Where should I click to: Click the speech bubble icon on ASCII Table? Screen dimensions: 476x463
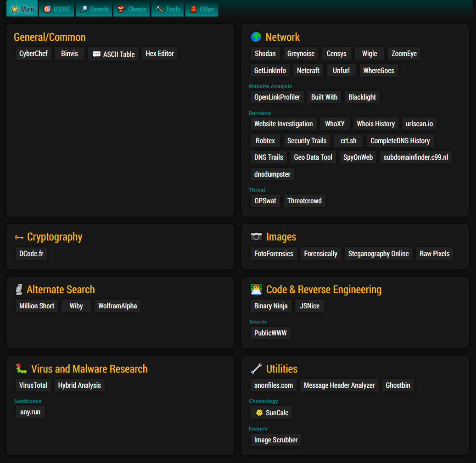(x=96, y=54)
